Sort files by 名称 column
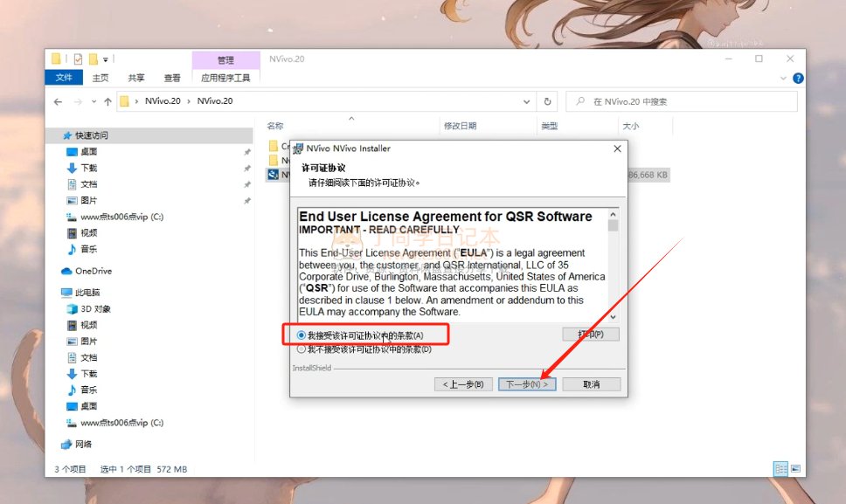 point(275,126)
